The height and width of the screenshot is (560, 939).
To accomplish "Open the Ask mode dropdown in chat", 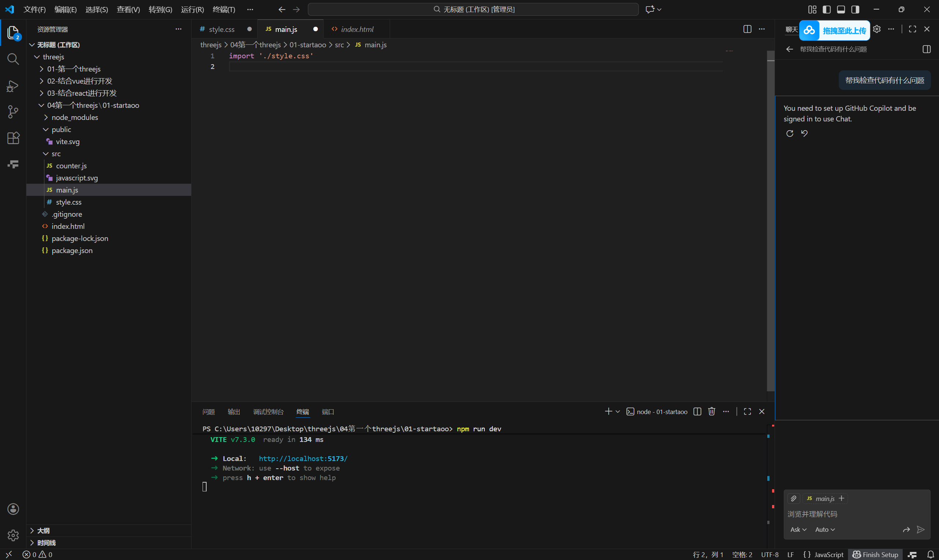I will (798, 530).
